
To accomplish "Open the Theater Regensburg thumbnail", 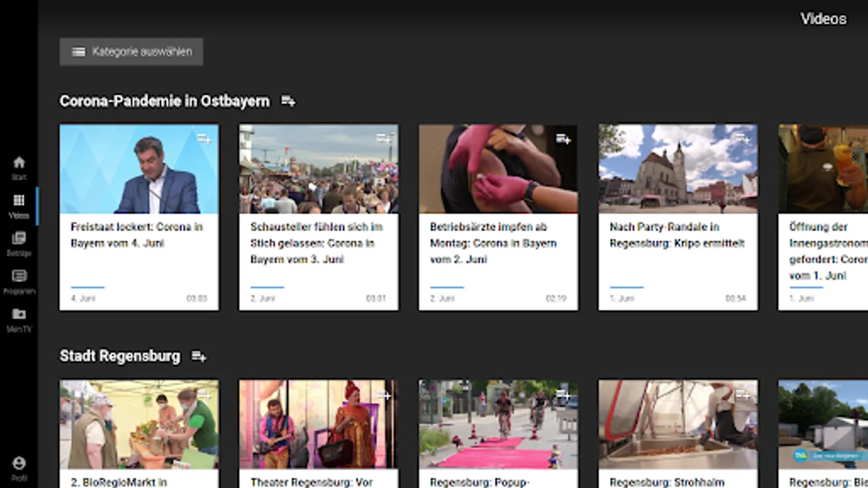I will [319, 424].
